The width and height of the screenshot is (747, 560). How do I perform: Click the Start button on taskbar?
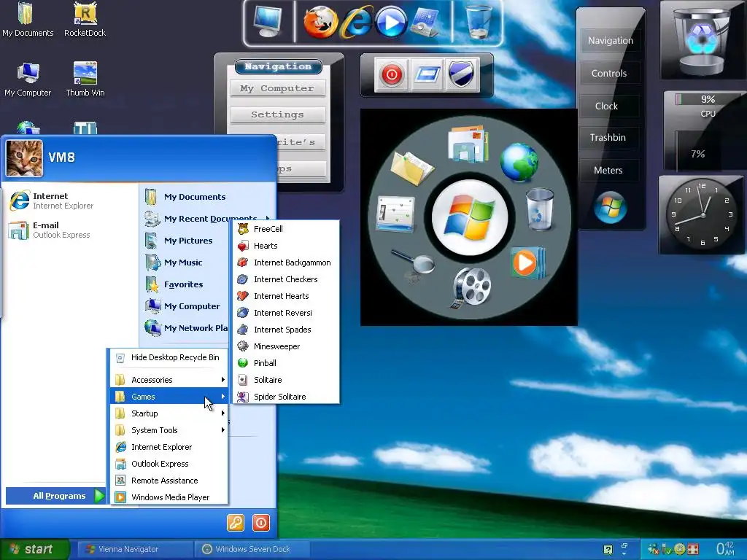point(34,550)
